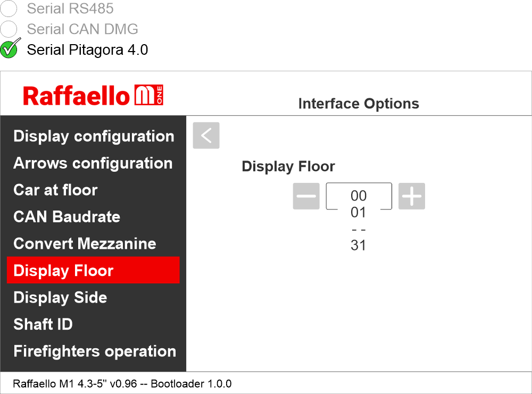Open Display configuration menu item
The width and height of the screenshot is (532, 394).
pyautogui.click(x=94, y=136)
